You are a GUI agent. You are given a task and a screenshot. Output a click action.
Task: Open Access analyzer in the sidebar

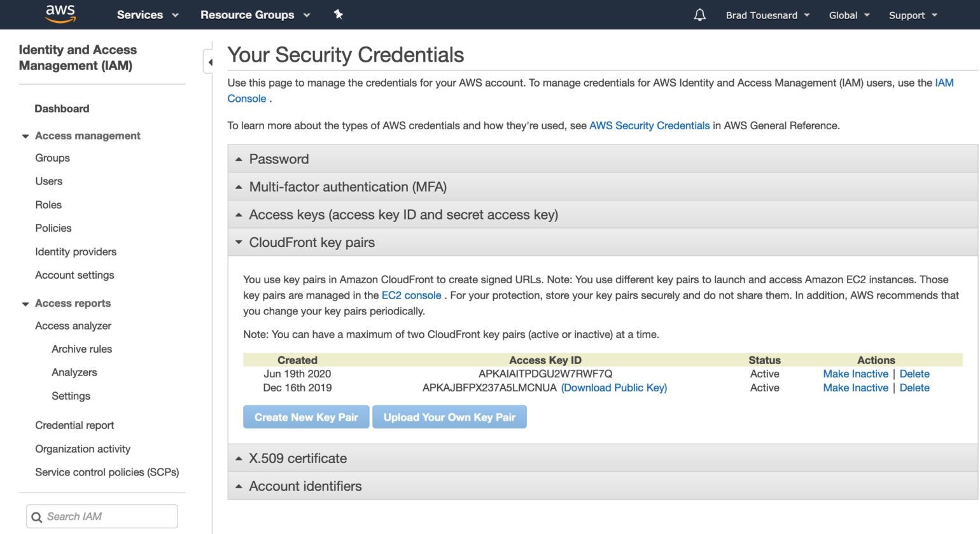click(x=73, y=326)
